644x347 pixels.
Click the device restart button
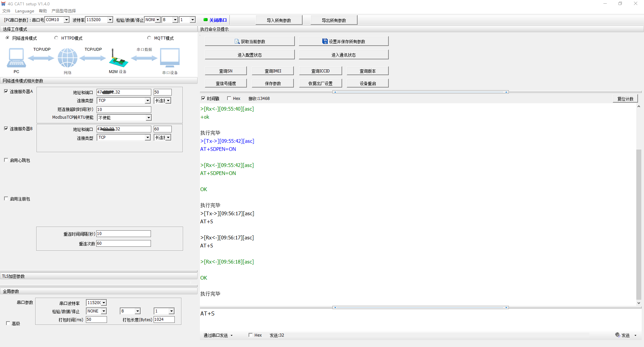pos(367,83)
